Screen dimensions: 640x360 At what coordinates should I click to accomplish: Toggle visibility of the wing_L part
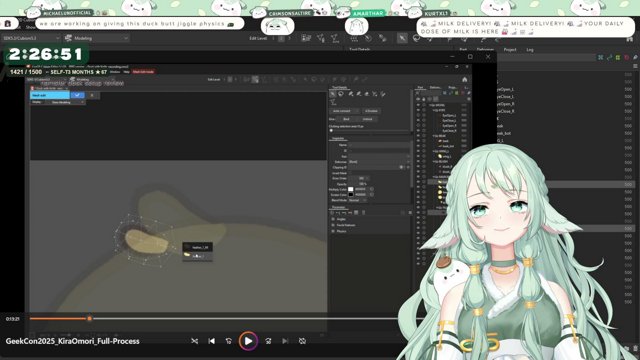pos(418,156)
